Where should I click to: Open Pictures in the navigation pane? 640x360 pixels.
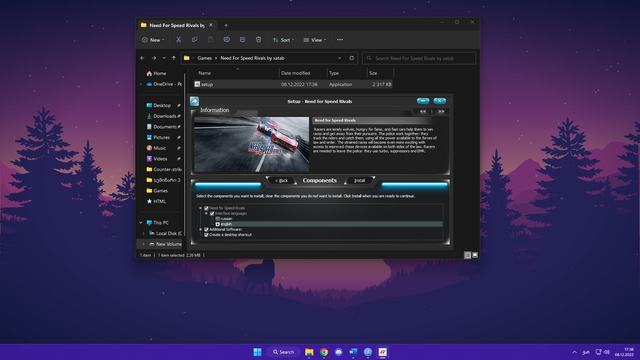point(163,137)
